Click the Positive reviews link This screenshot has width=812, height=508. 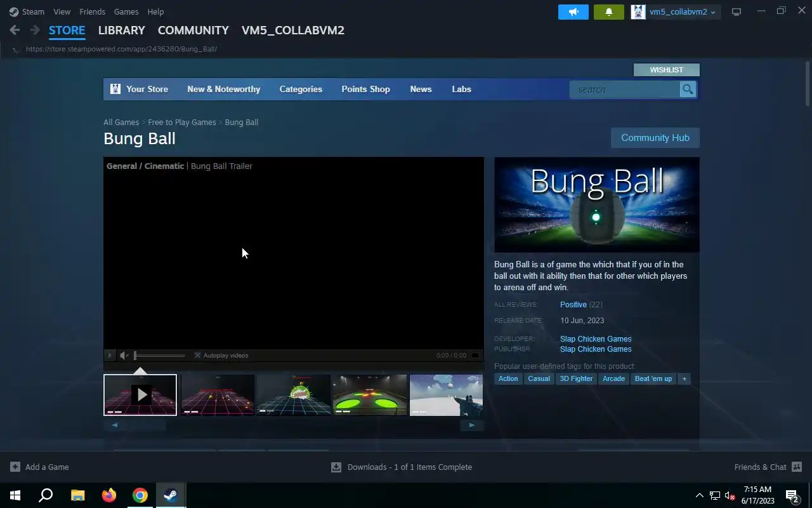[x=573, y=305]
